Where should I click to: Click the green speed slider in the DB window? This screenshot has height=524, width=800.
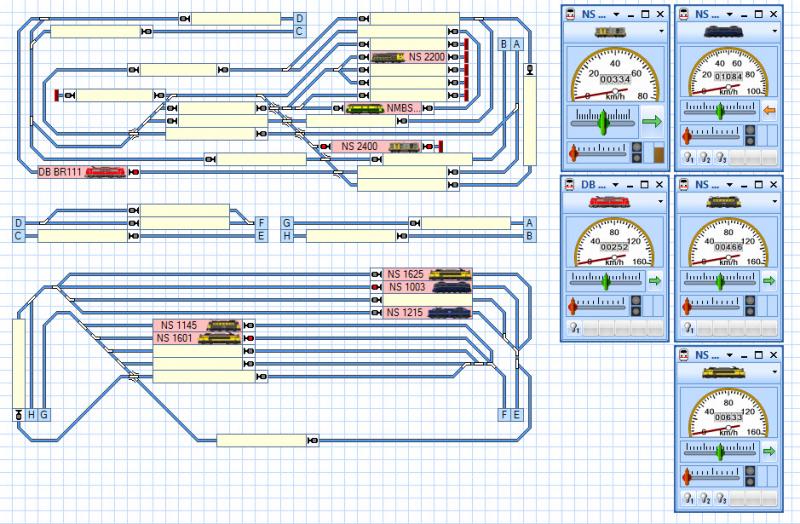tap(606, 281)
